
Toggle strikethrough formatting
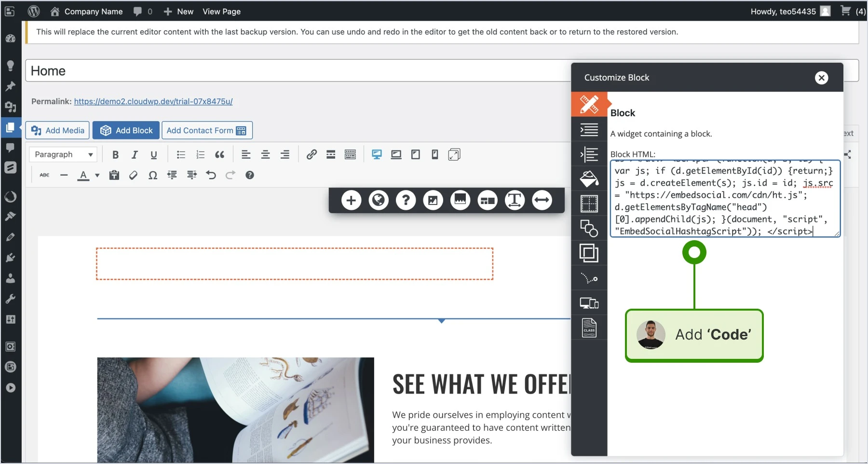[44, 175]
